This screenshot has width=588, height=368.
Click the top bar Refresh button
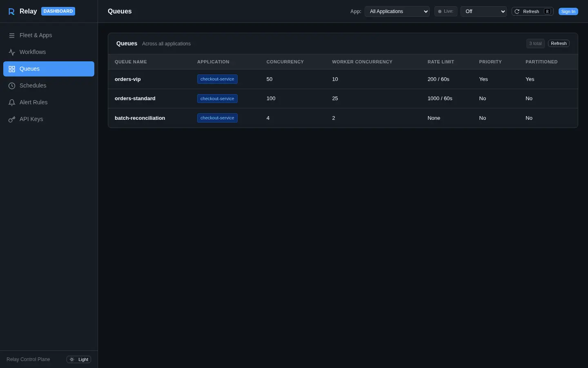532,11
